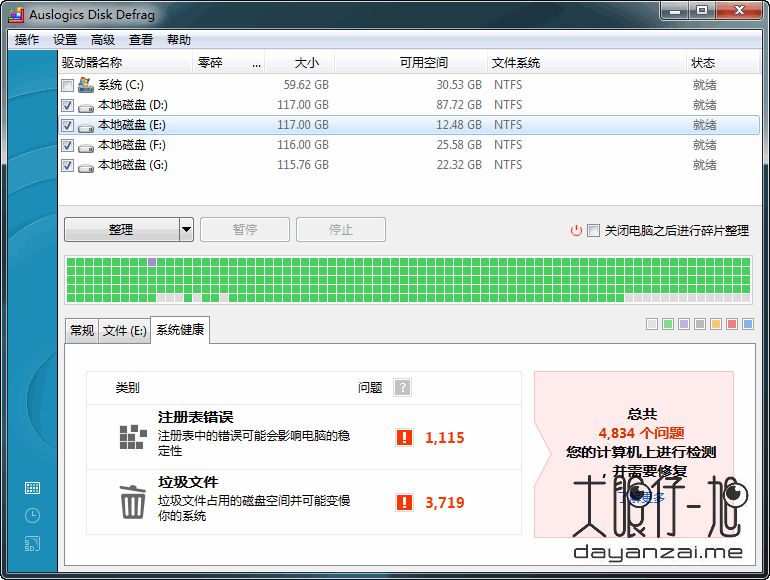The width and height of the screenshot is (770, 580).
Task: Select the 系统健康 tab
Action: click(x=180, y=330)
